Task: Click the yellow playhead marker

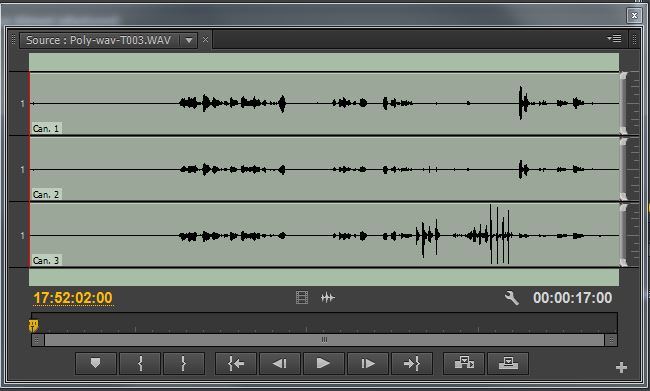Action: tap(34, 325)
